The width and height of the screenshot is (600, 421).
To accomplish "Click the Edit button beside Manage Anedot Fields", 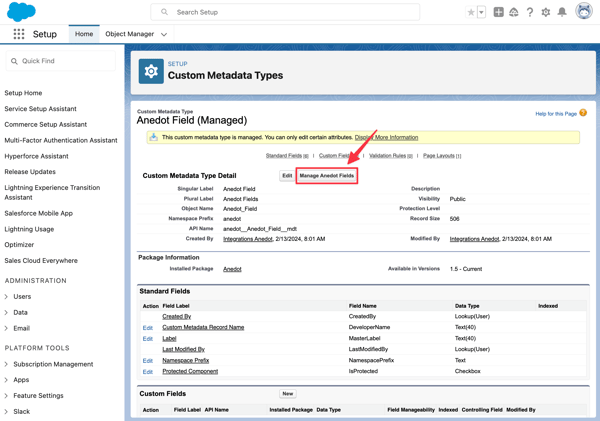I will [287, 176].
